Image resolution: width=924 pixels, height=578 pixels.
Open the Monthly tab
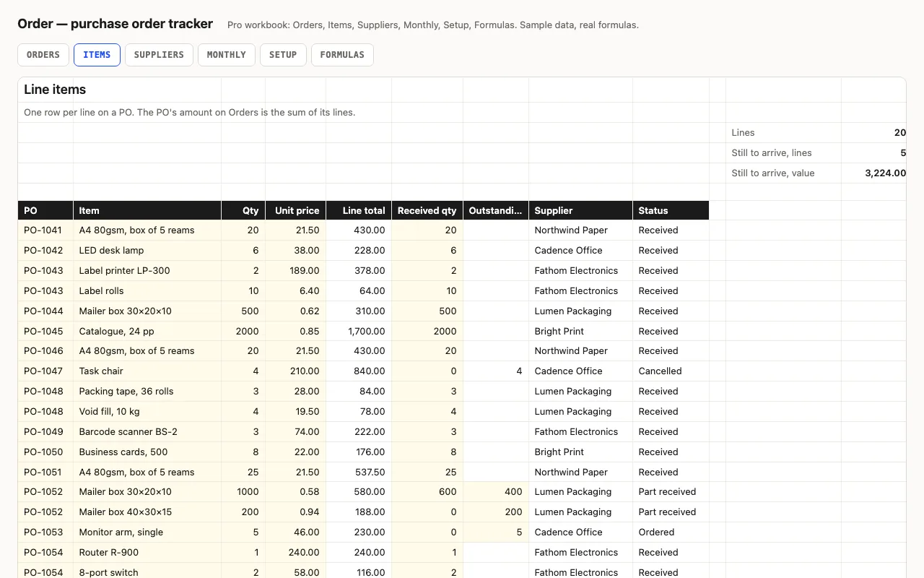click(227, 55)
